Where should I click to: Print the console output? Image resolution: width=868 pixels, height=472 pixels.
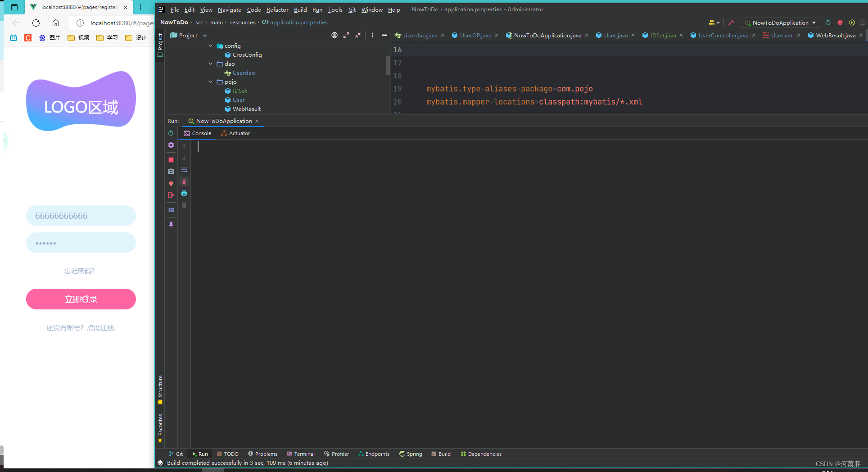[x=184, y=193]
